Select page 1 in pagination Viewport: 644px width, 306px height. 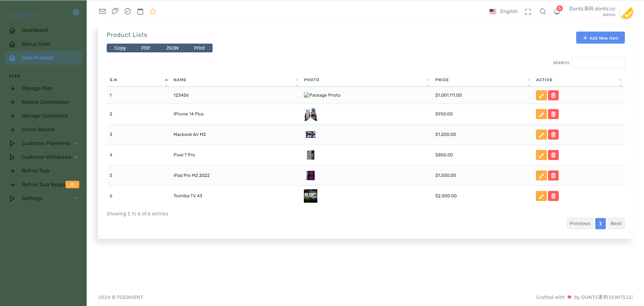[x=600, y=223]
